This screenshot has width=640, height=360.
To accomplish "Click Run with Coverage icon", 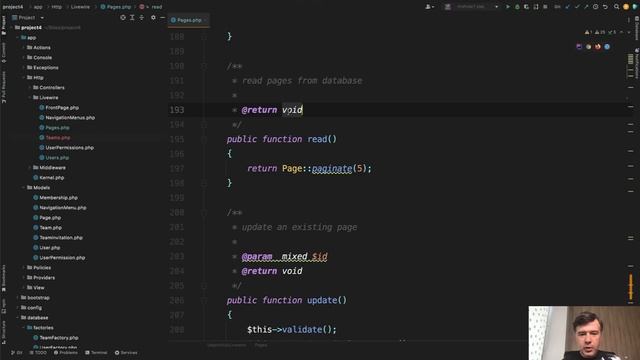I will click(527, 7).
